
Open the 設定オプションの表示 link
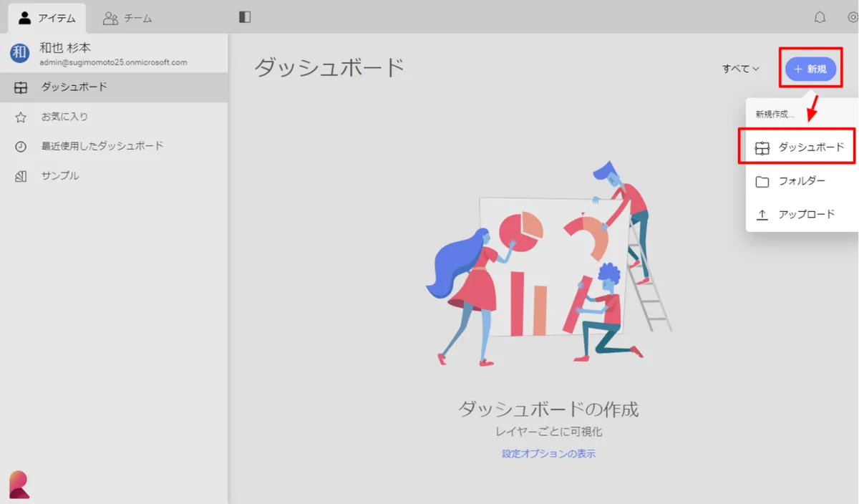pyautogui.click(x=548, y=453)
